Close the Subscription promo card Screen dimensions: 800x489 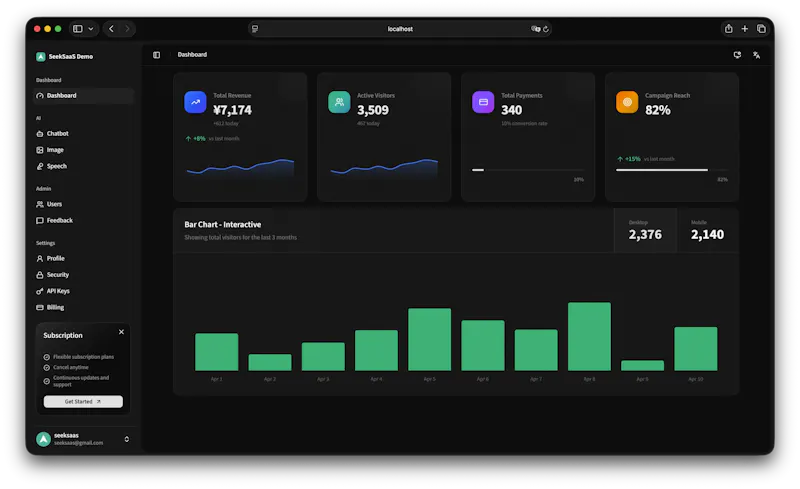pos(121,332)
